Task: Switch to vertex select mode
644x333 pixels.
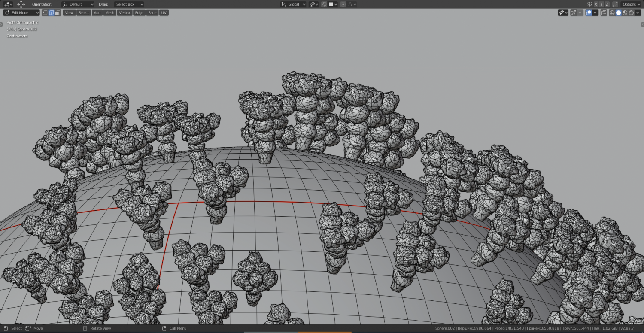Action: pos(45,13)
